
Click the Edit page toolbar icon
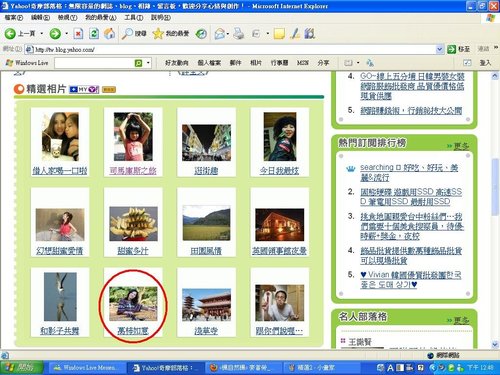(256, 33)
